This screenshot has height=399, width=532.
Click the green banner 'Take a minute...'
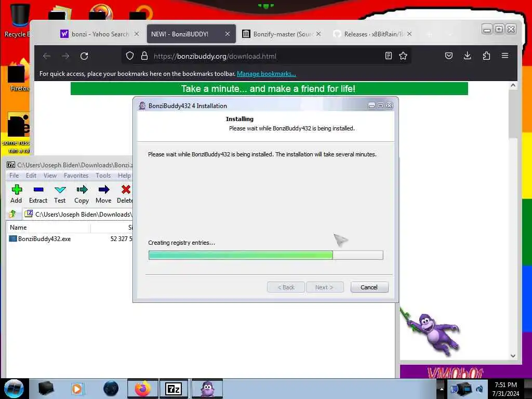point(269,88)
